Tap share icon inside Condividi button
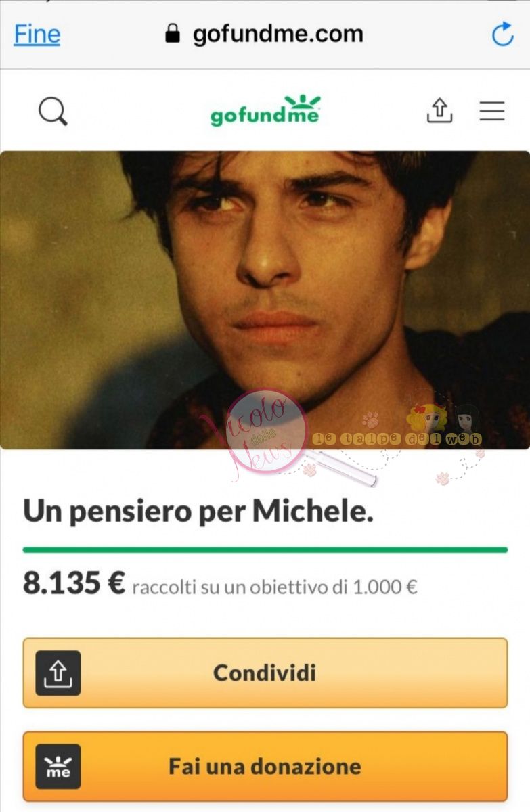The image size is (530, 812). tap(58, 673)
